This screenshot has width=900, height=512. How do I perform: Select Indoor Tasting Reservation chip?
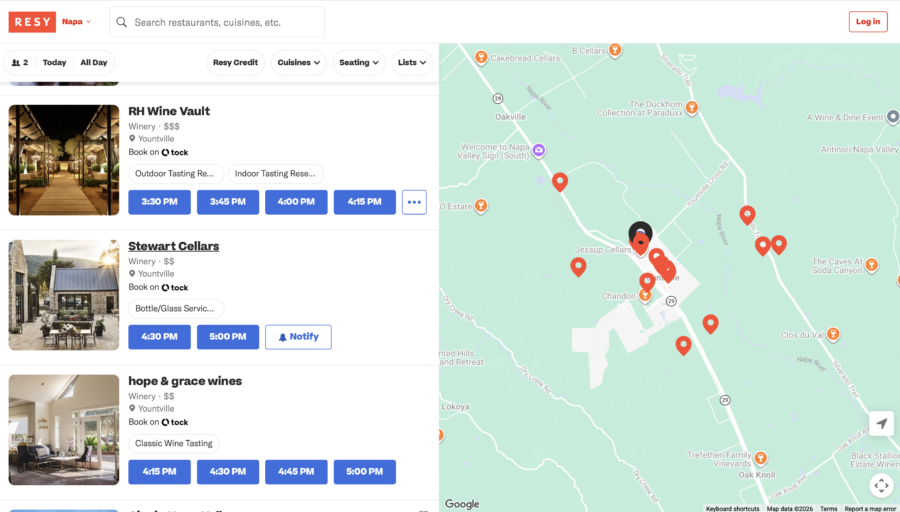(x=275, y=173)
